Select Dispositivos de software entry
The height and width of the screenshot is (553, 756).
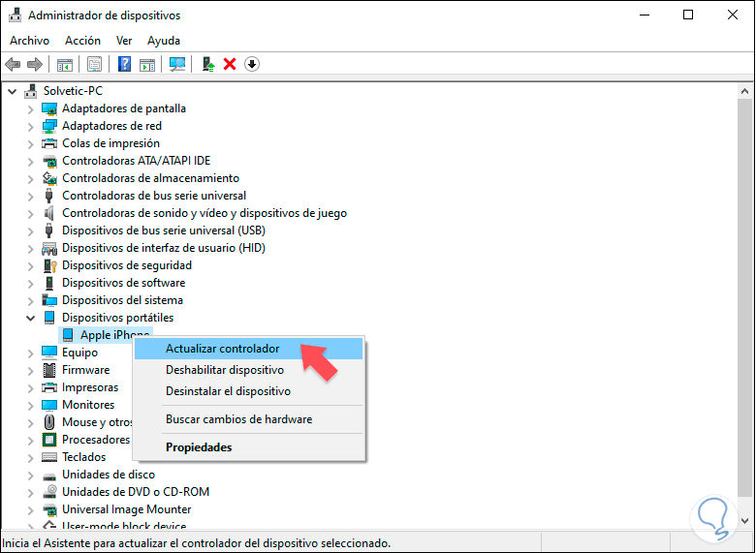(x=123, y=283)
